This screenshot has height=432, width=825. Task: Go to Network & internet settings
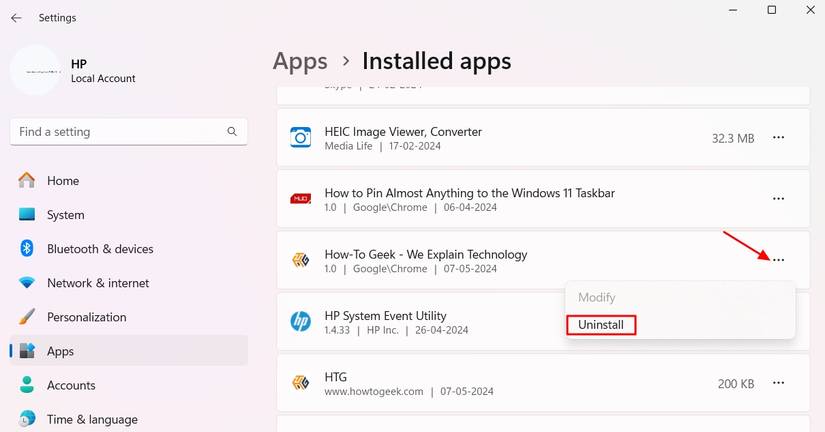(129, 283)
